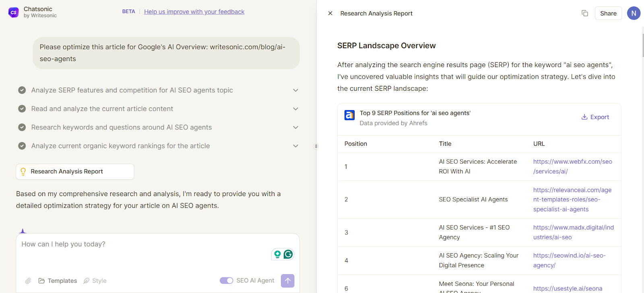Expand Read and analyze article chevron
Screen dimensions: 644x293
coord(295,109)
